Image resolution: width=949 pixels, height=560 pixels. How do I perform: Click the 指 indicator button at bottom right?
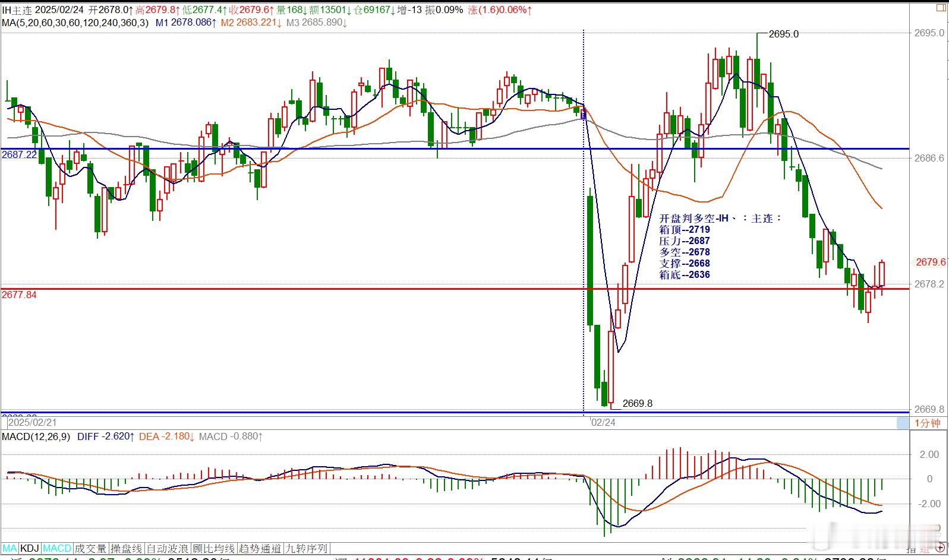click(x=911, y=549)
